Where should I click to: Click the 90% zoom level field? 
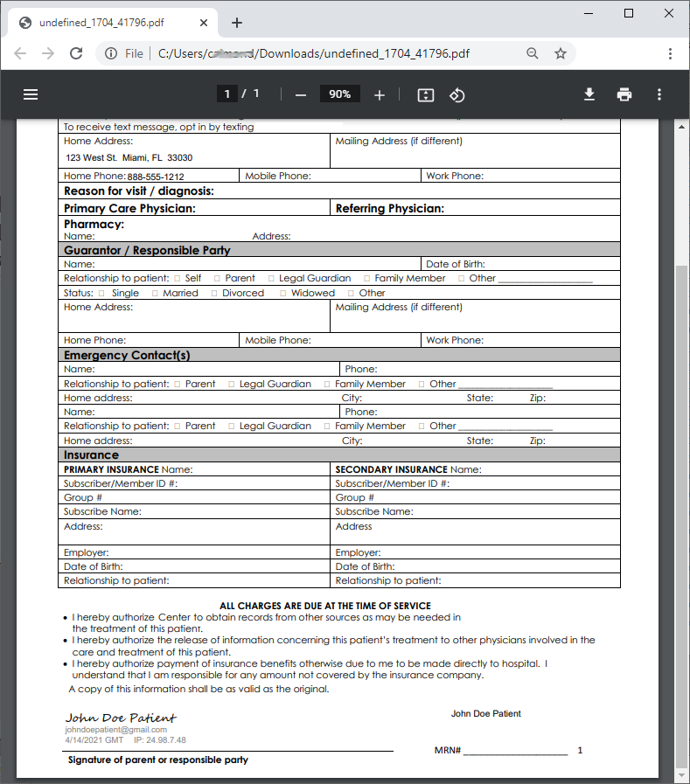[339, 94]
